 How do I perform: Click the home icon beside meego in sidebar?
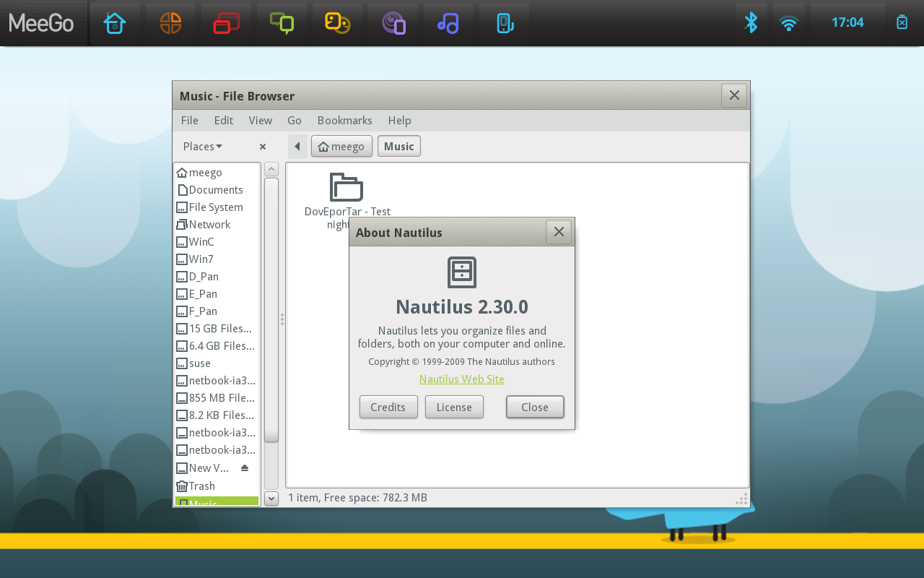182,173
